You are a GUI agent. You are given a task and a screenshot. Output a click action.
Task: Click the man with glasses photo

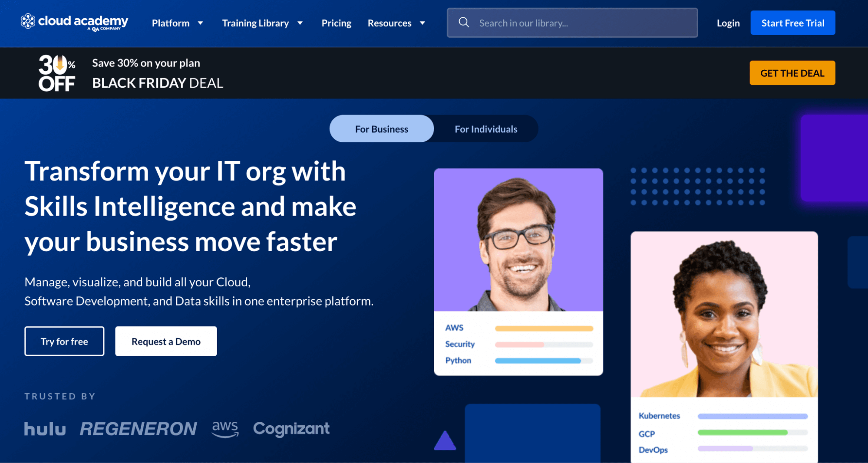(x=518, y=240)
